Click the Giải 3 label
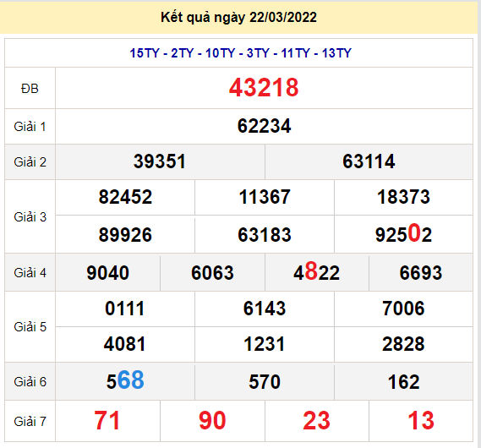 point(30,217)
